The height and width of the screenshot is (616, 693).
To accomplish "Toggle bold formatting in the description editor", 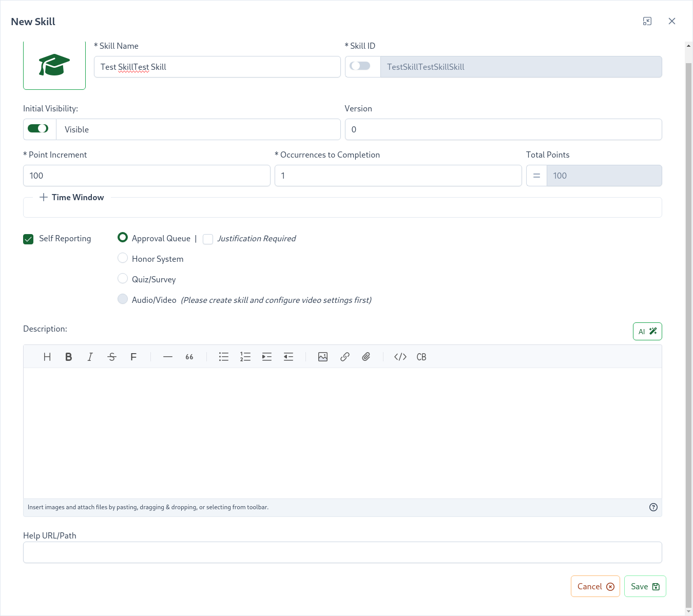I will point(68,356).
